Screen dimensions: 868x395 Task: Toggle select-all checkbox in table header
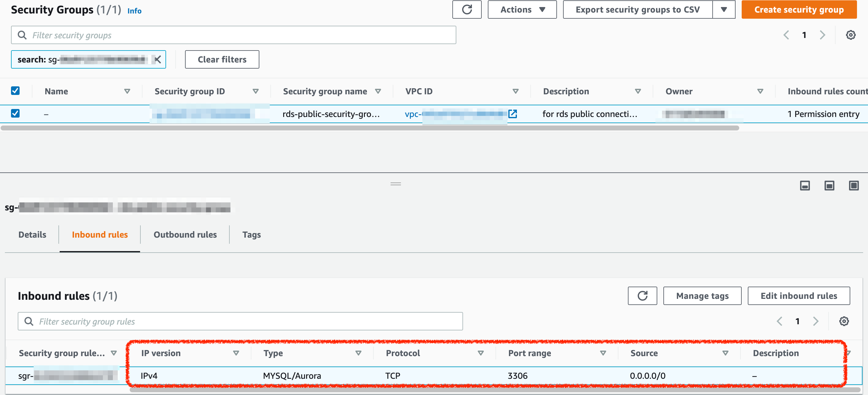[15, 91]
